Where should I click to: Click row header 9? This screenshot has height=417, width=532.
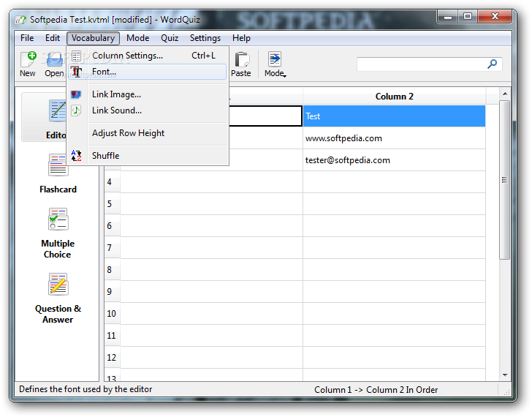click(x=113, y=292)
